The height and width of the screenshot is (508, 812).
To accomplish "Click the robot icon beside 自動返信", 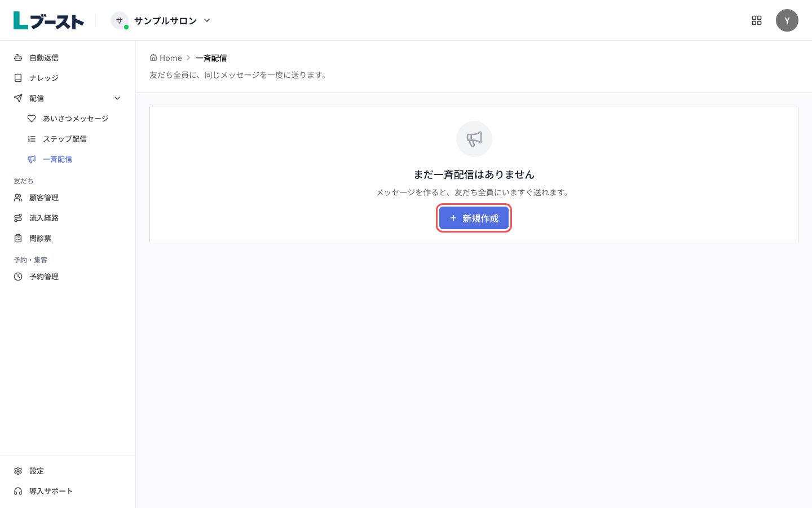I will coord(18,58).
